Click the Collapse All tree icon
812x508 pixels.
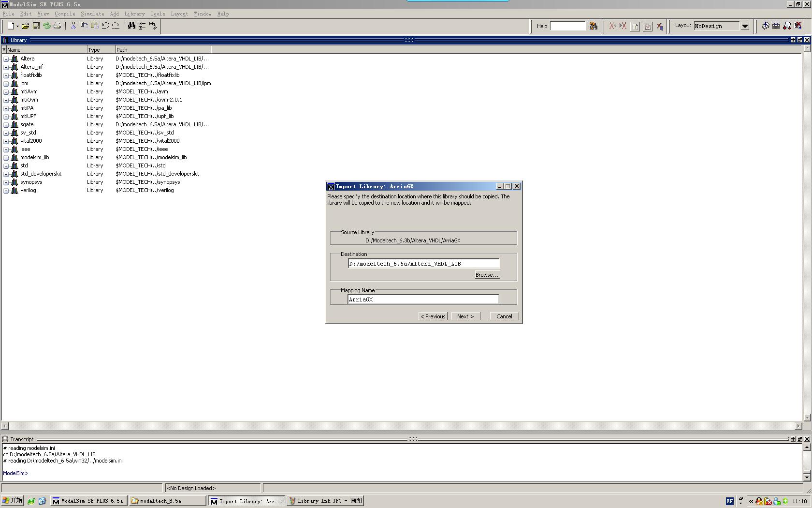pyautogui.click(x=153, y=26)
